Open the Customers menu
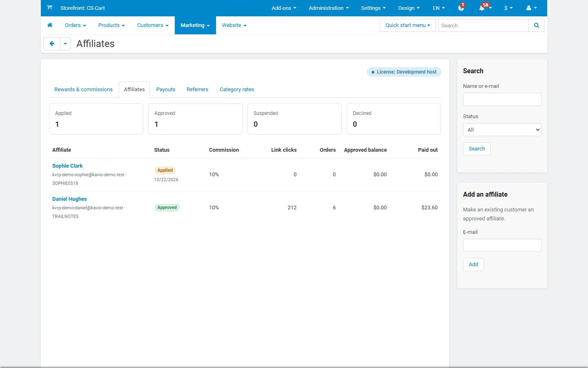The width and height of the screenshot is (588, 368). click(153, 25)
